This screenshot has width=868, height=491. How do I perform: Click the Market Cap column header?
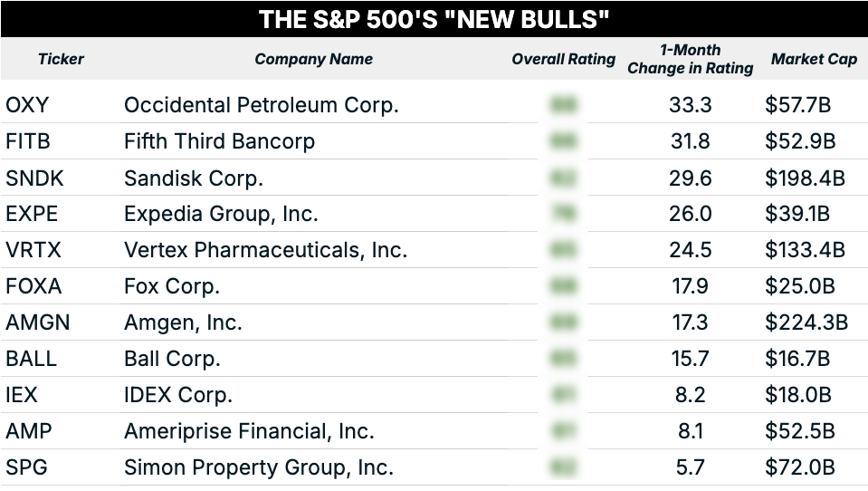click(x=814, y=59)
